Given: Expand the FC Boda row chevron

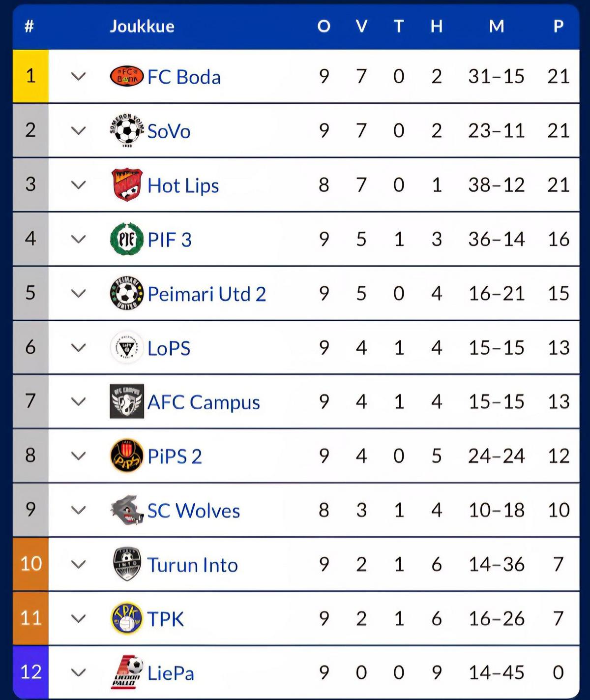Looking at the screenshot, I should click(x=79, y=77).
